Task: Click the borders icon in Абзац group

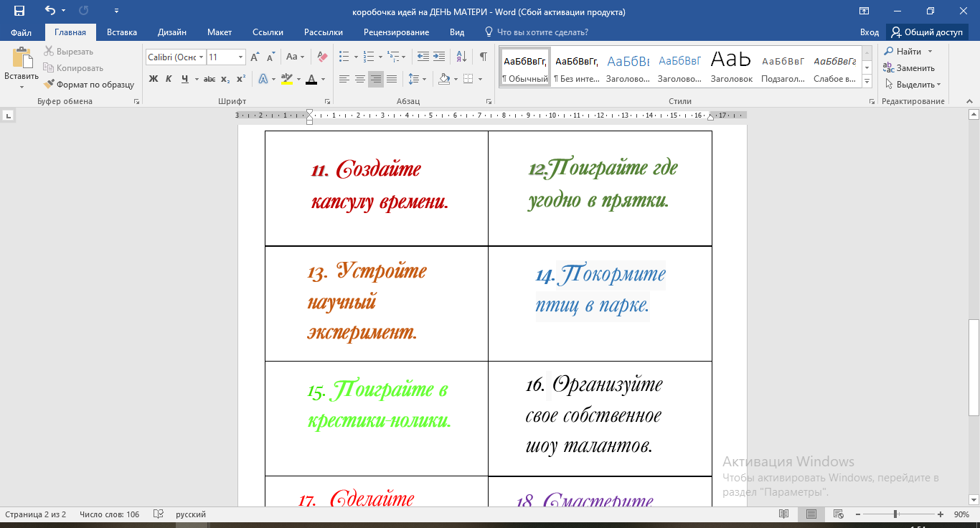Action: (x=468, y=79)
